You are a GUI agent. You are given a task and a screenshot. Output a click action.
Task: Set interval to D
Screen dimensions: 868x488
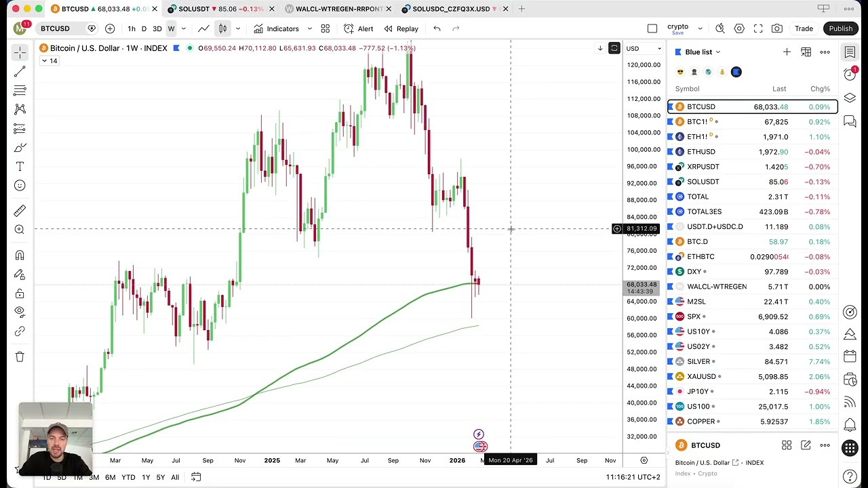click(144, 28)
